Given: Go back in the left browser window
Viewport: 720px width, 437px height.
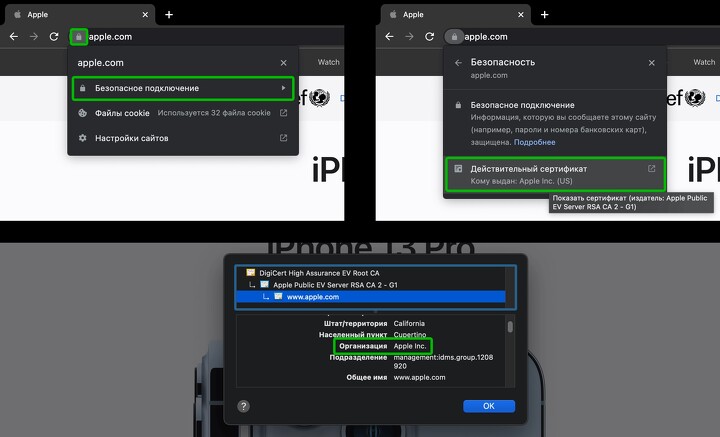Looking at the screenshot, I should tap(14, 37).
